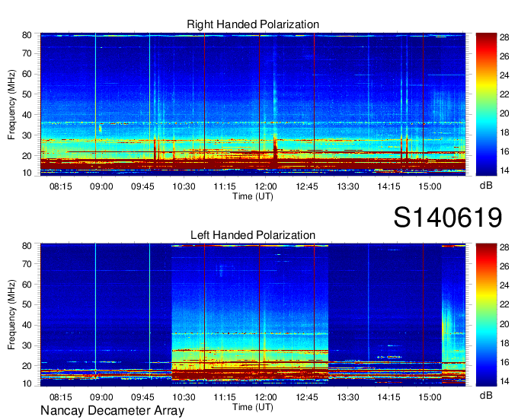Click the 15:00 time tick under Left Handed panel
The image size is (518, 420).
(x=430, y=397)
